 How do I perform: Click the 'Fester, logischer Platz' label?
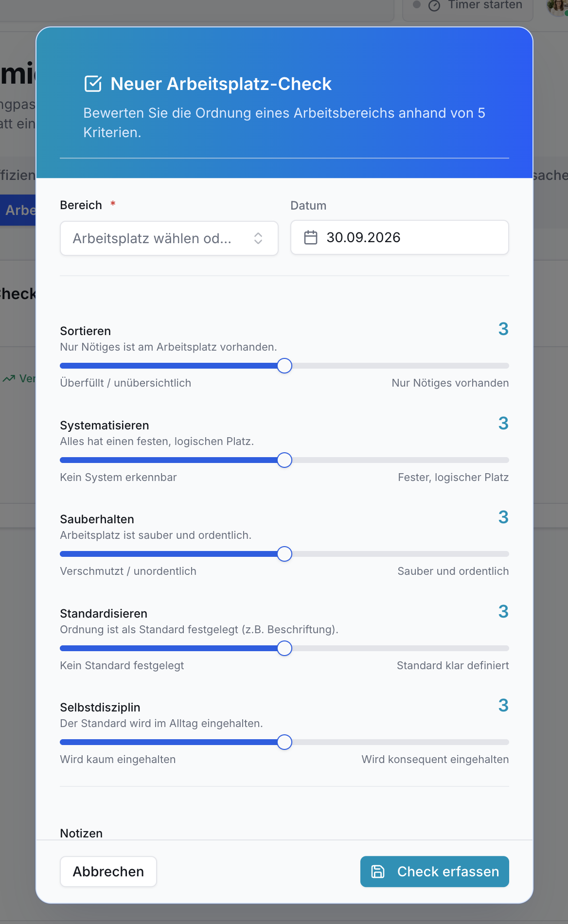pos(453,478)
